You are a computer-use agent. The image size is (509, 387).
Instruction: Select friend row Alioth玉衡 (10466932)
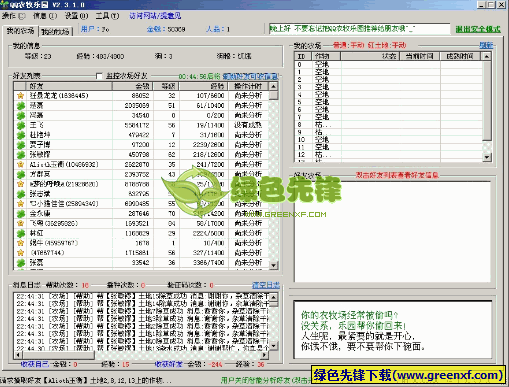coord(141,164)
